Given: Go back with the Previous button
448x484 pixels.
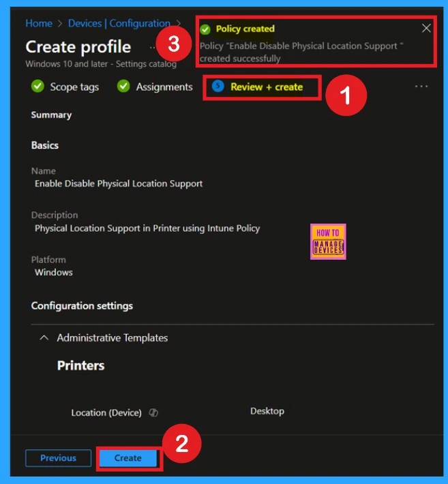Looking at the screenshot, I should (59, 458).
